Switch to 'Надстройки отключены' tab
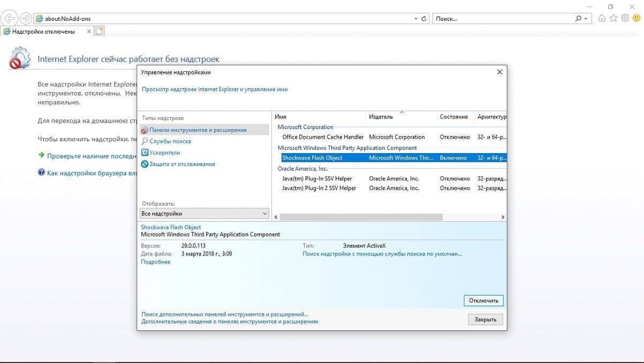 point(44,32)
